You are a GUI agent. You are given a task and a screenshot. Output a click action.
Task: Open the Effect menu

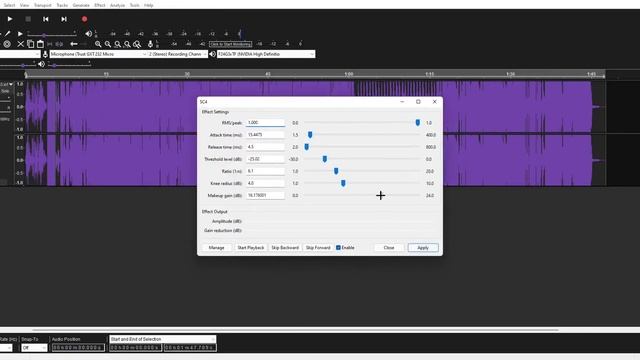coord(100,5)
